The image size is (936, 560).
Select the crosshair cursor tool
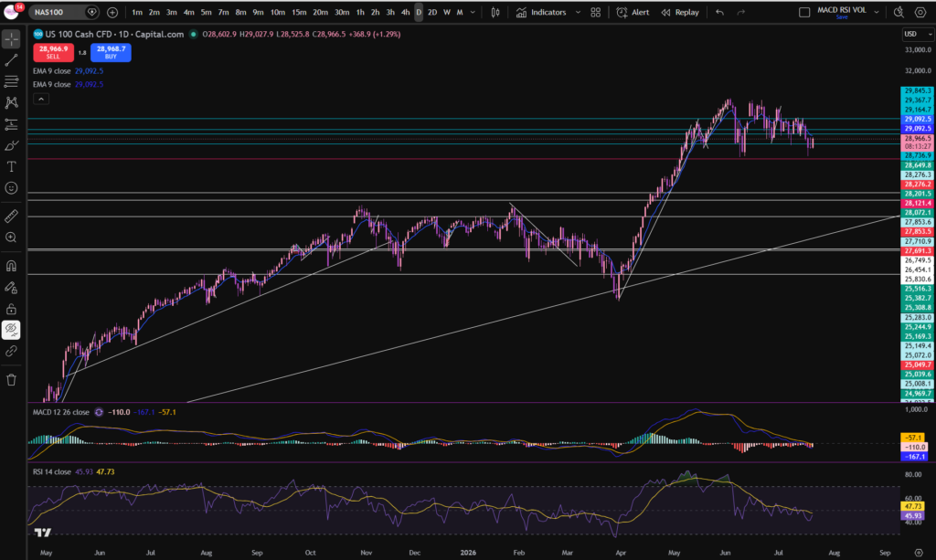click(11, 39)
